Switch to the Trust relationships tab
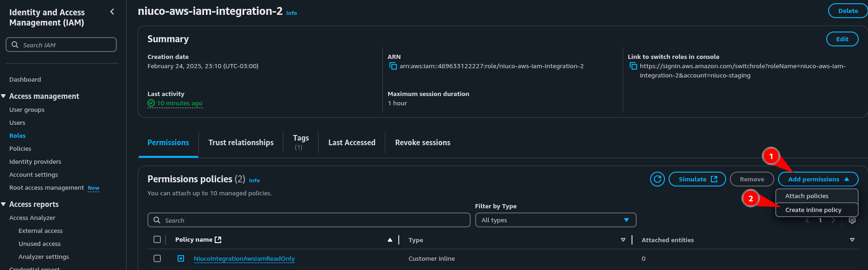This screenshot has width=868, height=270. coord(241,142)
